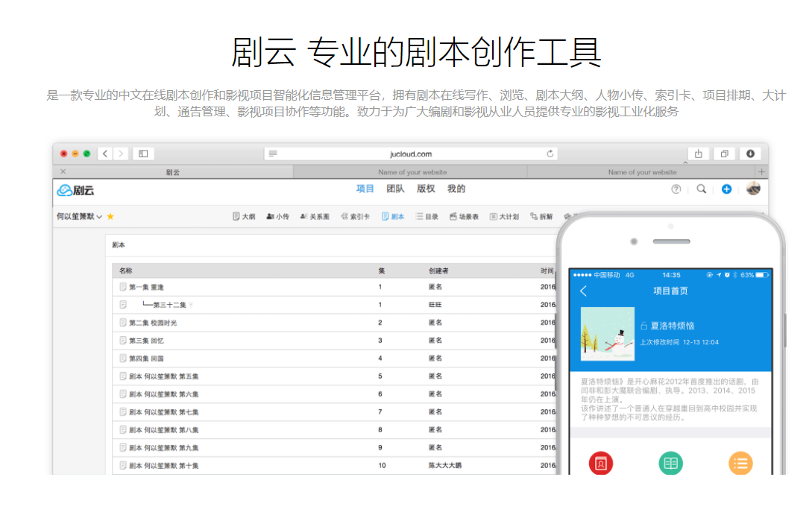812x515 pixels.
Task: Expand the 何以笙箫默 project dropdown
Action: click(x=99, y=217)
